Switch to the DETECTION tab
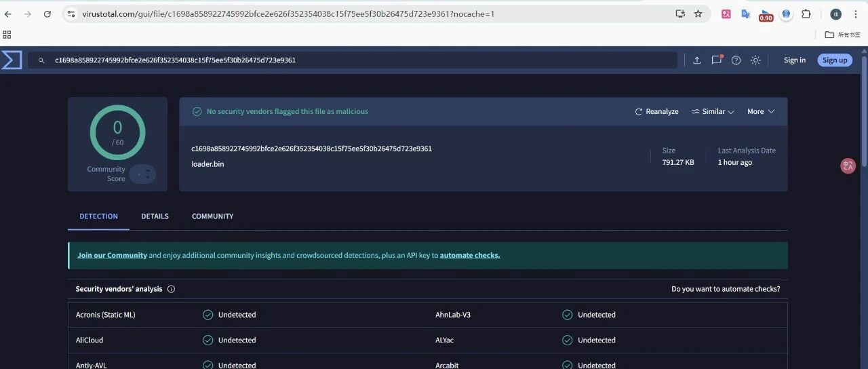Screen dimensions: 868x369 click(x=98, y=216)
